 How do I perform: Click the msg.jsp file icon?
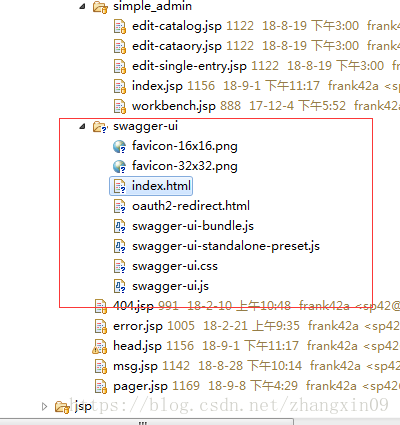(101, 366)
